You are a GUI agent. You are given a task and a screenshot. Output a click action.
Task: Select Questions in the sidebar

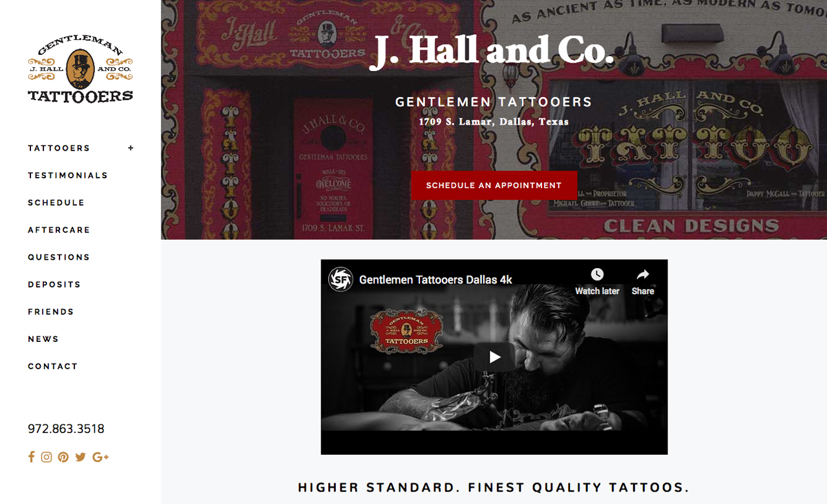click(x=59, y=257)
